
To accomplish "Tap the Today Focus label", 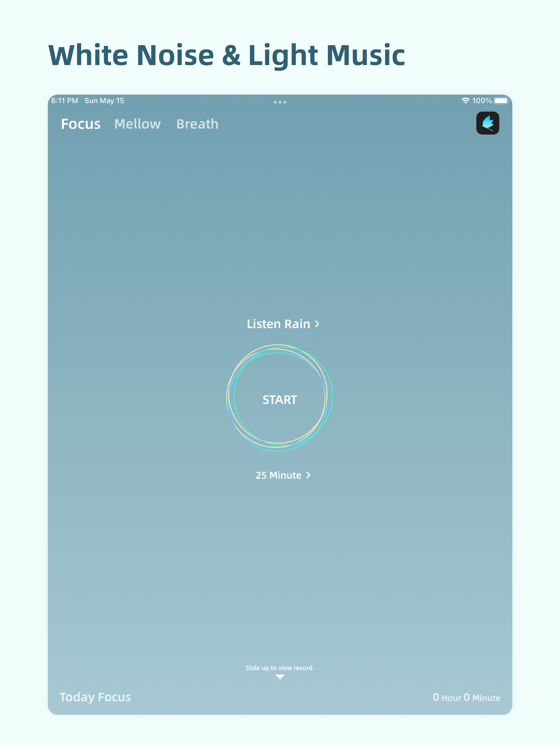I will [x=96, y=697].
